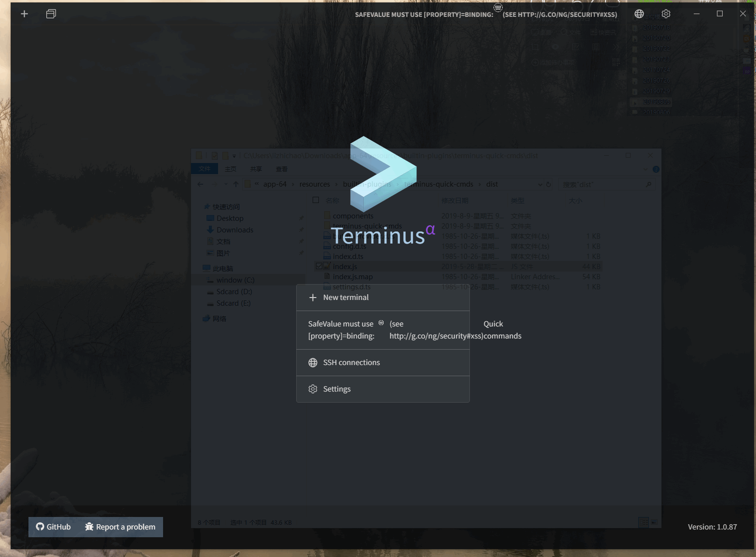Viewport: 756px width, 557px height.
Task: Collapse the ribbon with the chevron near help icon
Action: coord(646,169)
